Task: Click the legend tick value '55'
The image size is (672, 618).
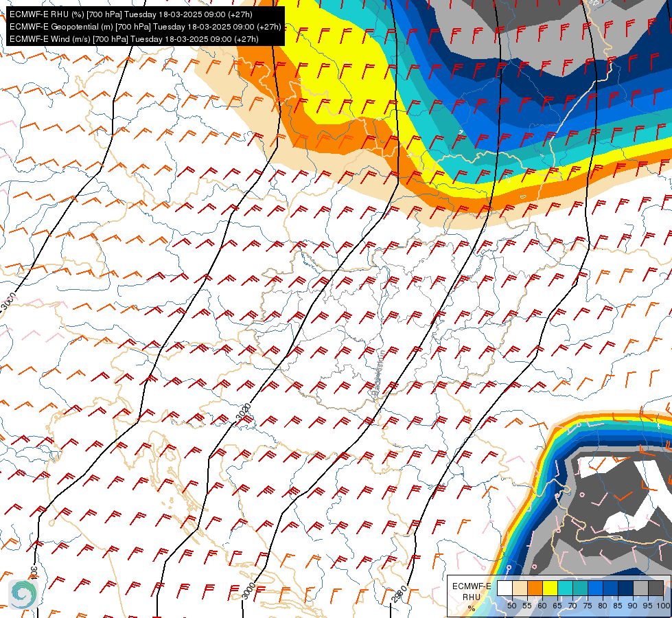Action: (527, 606)
